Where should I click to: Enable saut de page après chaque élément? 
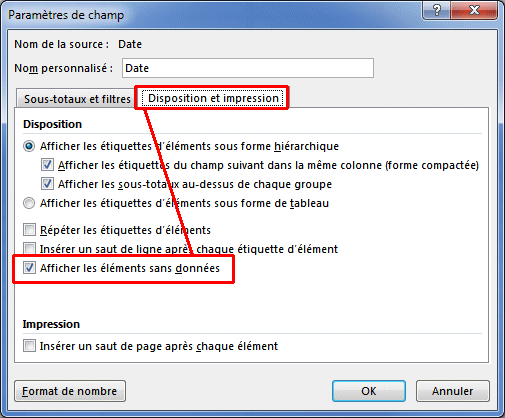pos(29,346)
